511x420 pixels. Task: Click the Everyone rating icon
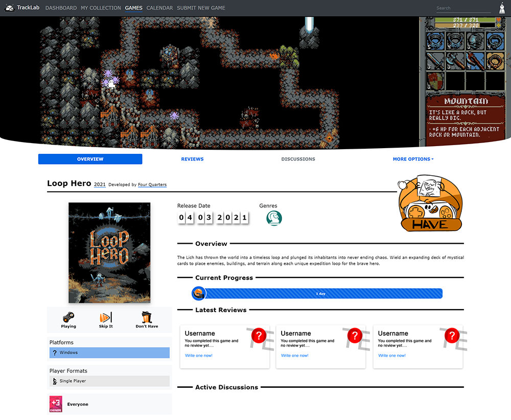click(x=56, y=404)
